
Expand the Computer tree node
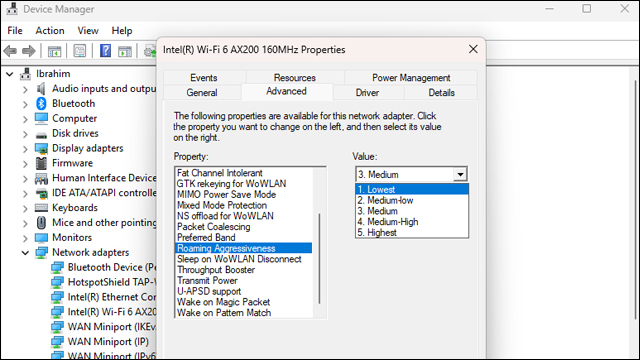coord(25,119)
